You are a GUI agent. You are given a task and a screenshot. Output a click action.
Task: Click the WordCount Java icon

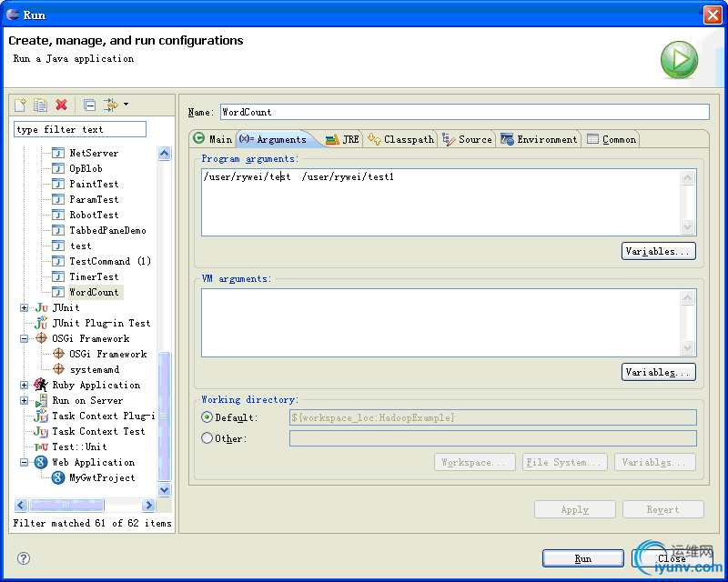pos(58,292)
